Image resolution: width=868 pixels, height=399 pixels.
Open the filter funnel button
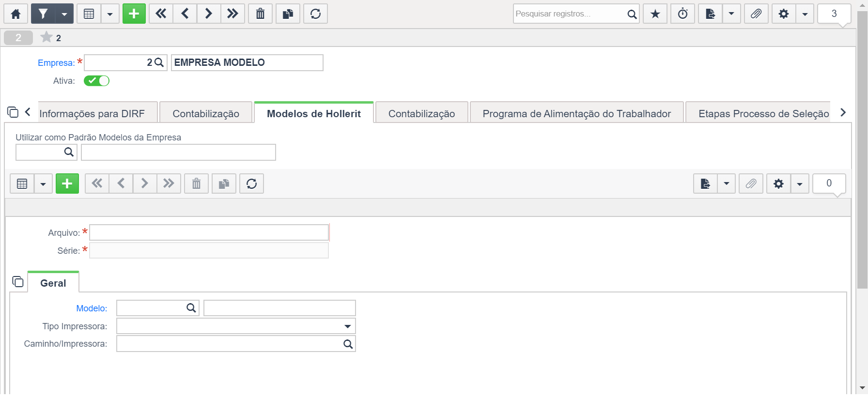[43, 14]
